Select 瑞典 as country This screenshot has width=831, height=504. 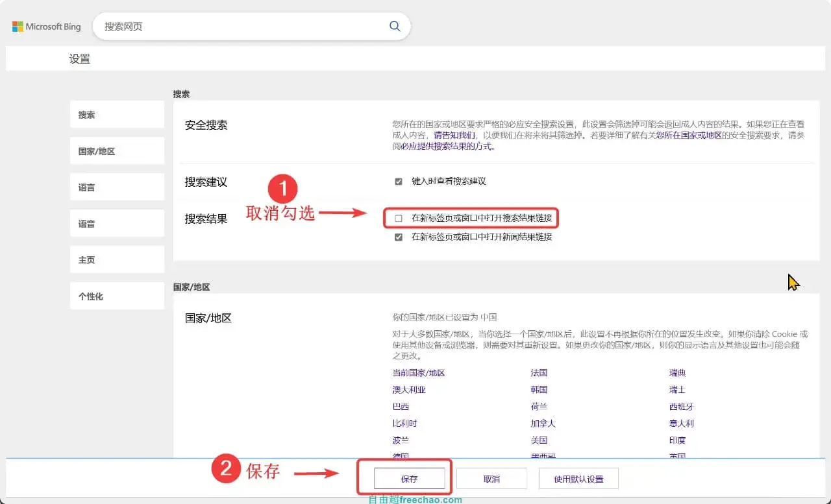(x=677, y=373)
